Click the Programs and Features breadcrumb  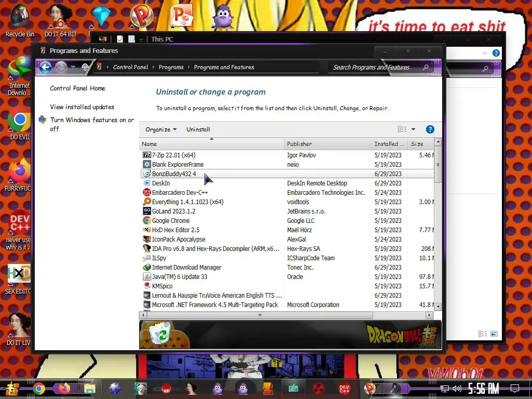tap(224, 67)
